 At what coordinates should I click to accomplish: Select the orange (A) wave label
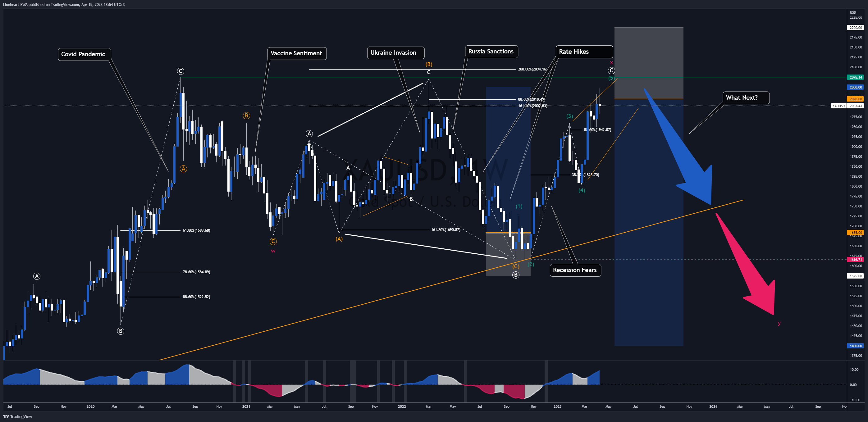(x=339, y=239)
